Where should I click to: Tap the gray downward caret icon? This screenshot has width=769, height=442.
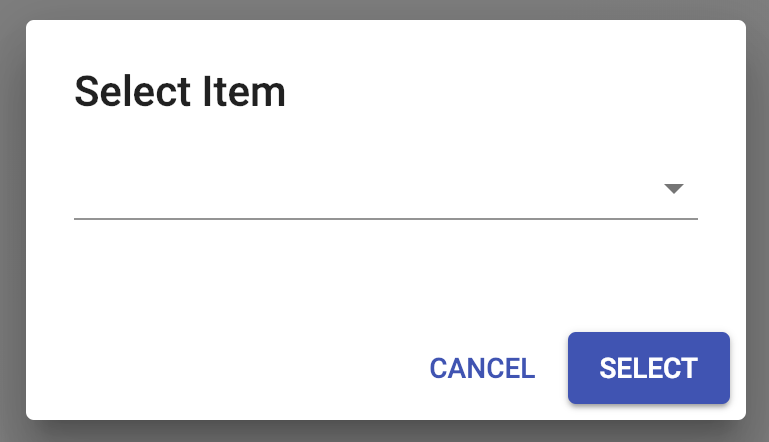tap(674, 189)
